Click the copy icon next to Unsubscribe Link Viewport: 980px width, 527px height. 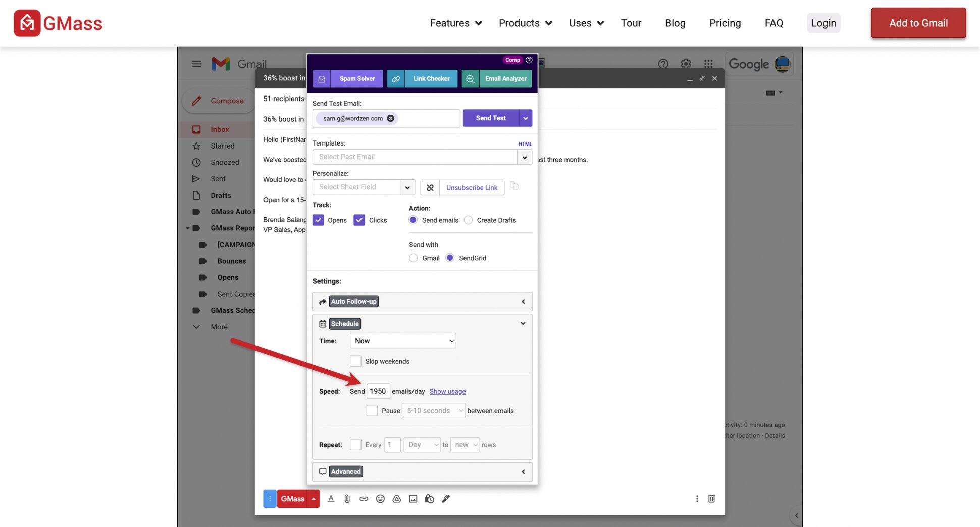pyautogui.click(x=514, y=186)
